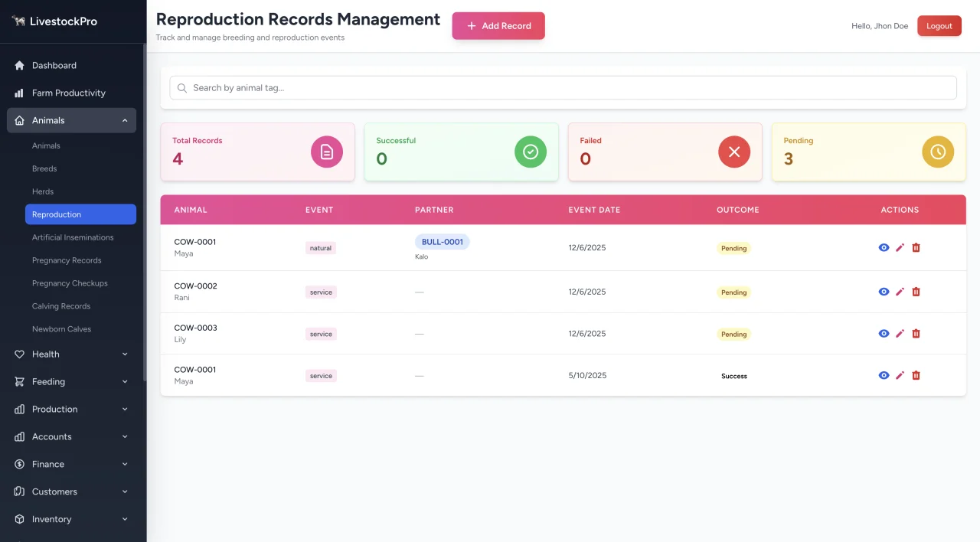The width and height of the screenshot is (980, 542).
Task: Click the Hello, Jhon Doe greeting
Action: pos(880,26)
